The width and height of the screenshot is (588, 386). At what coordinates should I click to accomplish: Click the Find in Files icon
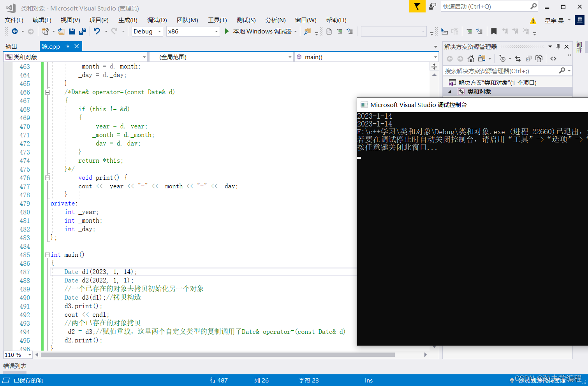(x=307, y=32)
